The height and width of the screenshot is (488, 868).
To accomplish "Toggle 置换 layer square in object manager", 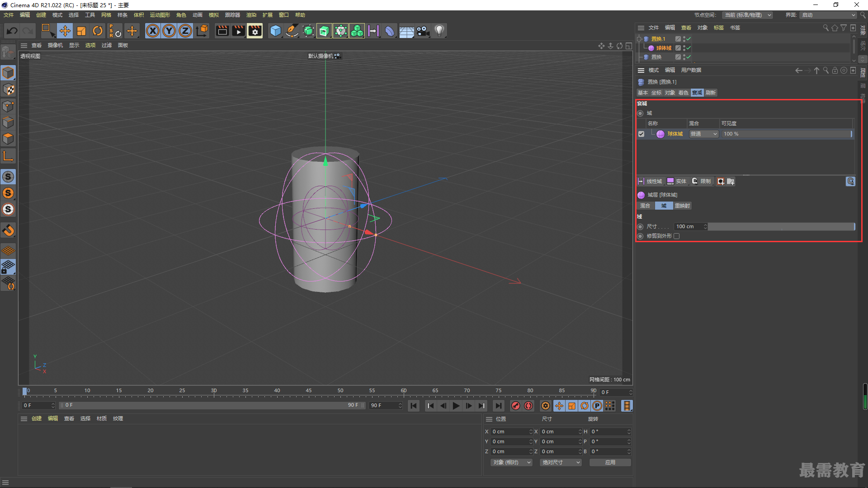I will click(678, 57).
